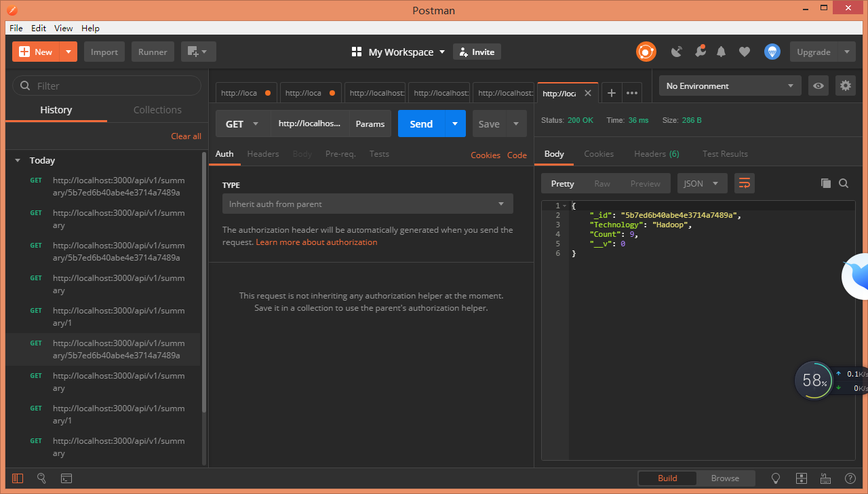Open the notifications bell icon
Image resolution: width=868 pixels, height=494 pixels.
[722, 52]
